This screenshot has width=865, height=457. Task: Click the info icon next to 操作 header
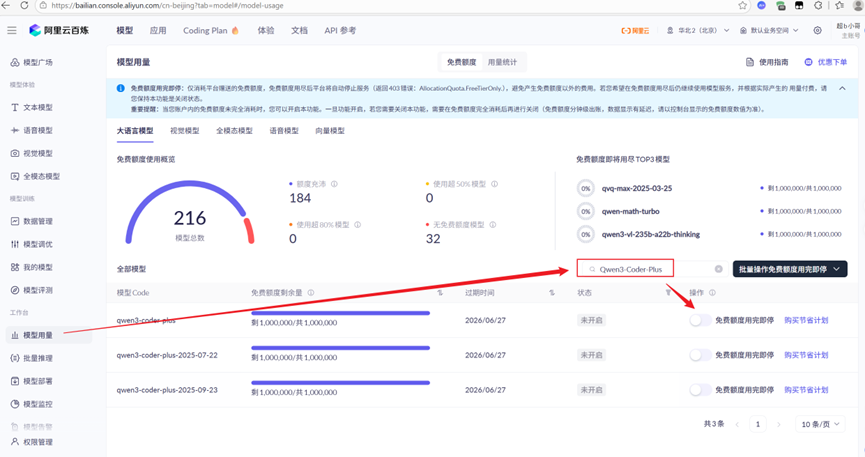pyautogui.click(x=712, y=293)
